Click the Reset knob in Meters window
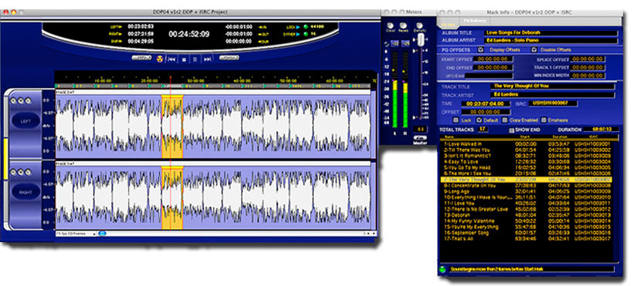This screenshot has width=644, height=286. tap(404, 25)
